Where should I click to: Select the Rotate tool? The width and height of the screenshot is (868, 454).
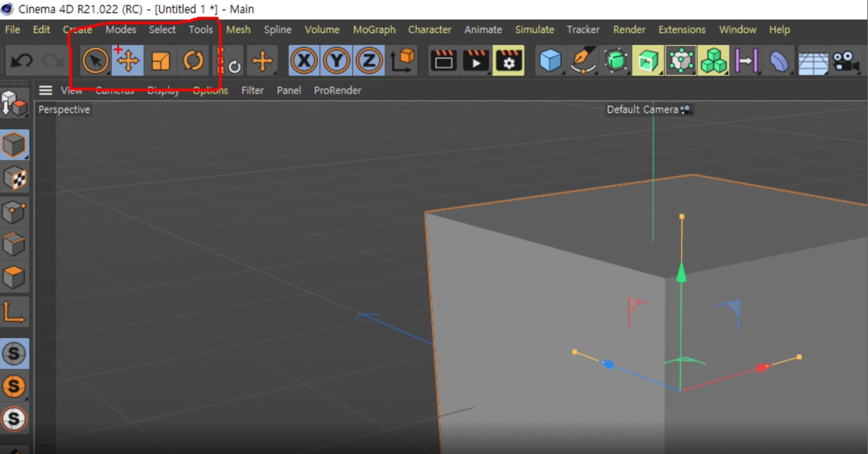193,61
